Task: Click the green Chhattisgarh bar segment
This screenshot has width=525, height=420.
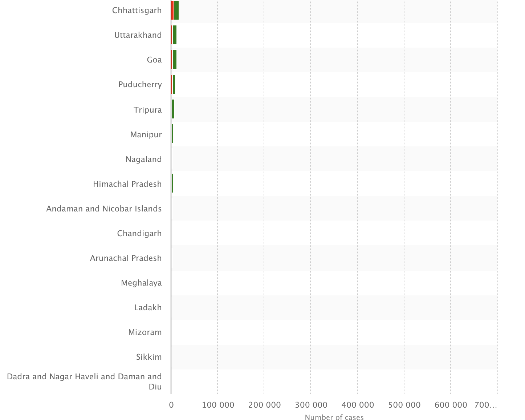Action: pyautogui.click(x=176, y=10)
